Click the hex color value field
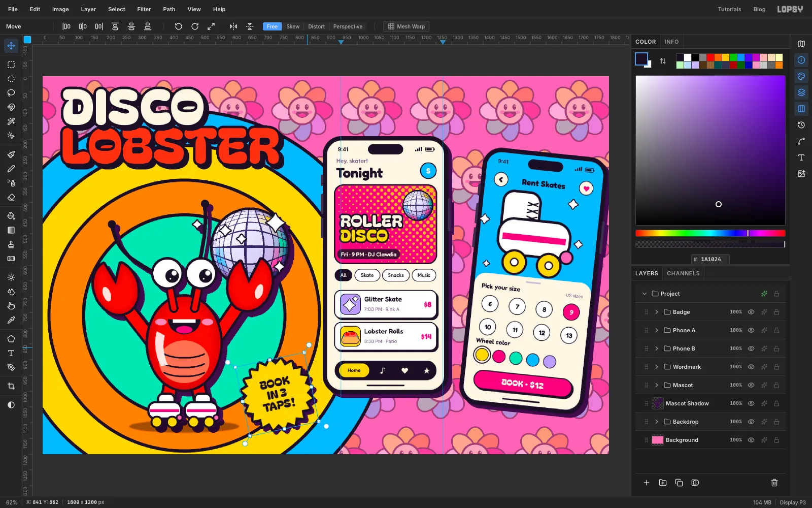812x508 pixels. tap(710, 259)
